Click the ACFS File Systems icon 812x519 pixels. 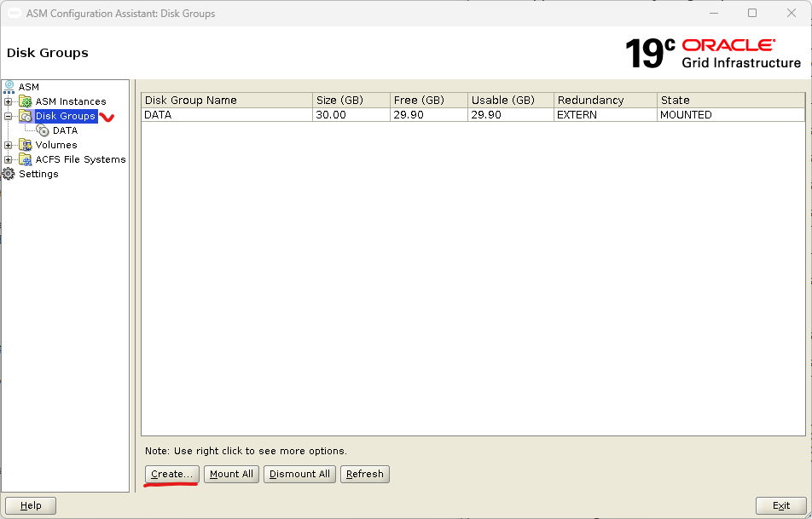click(x=26, y=159)
